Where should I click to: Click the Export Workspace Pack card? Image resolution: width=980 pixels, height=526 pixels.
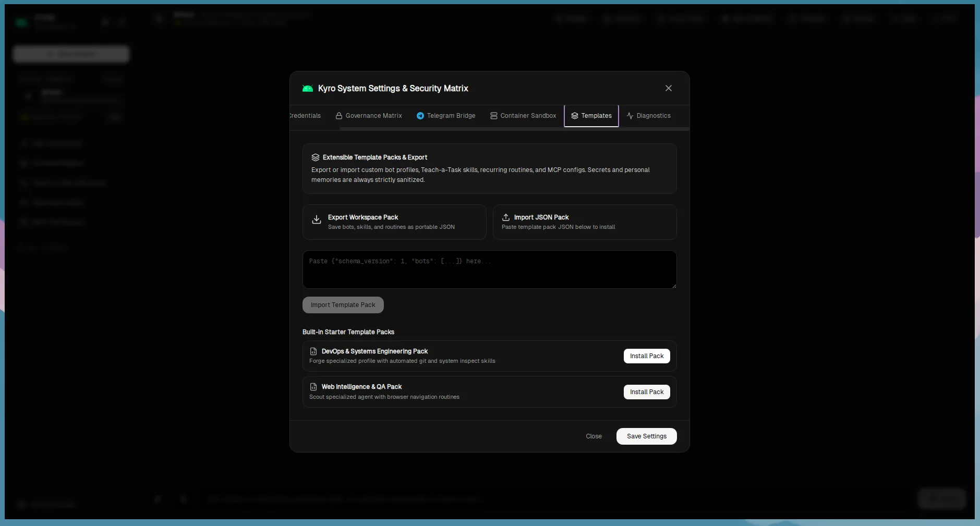point(394,222)
